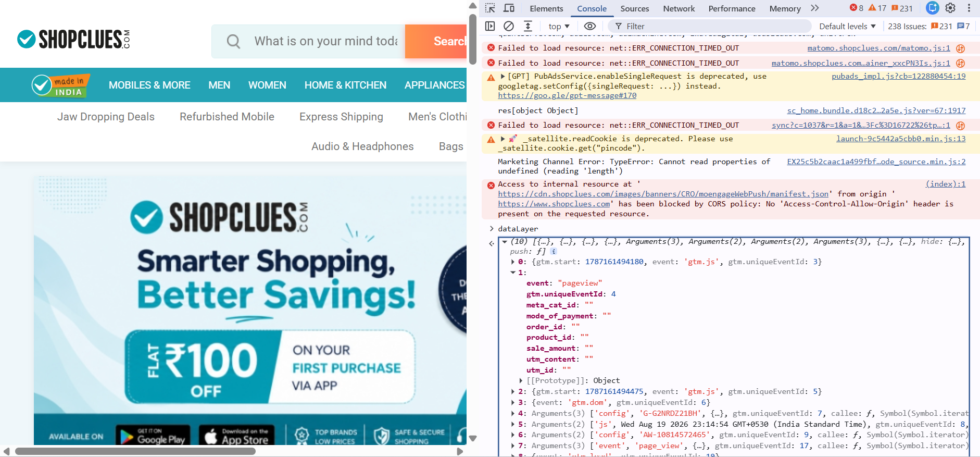Image resolution: width=980 pixels, height=457 pixels.
Task: Click the AI explain icon beside matomo container error
Action: [961, 64]
